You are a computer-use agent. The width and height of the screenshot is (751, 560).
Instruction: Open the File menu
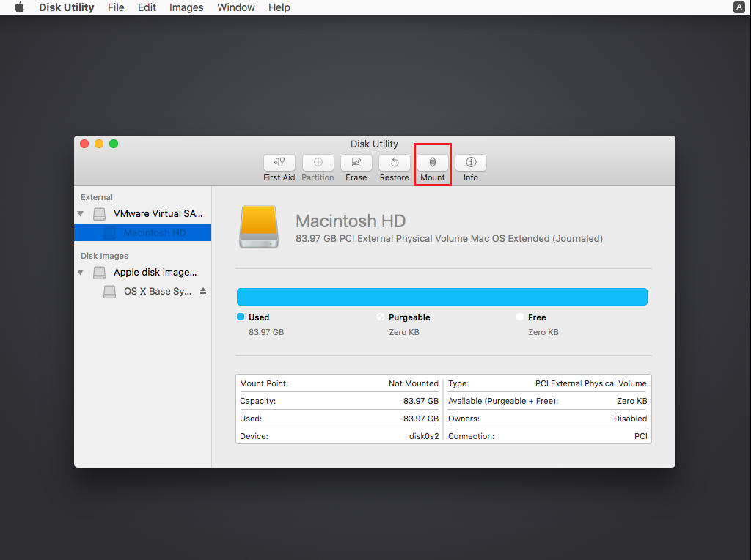click(x=116, y=7)
